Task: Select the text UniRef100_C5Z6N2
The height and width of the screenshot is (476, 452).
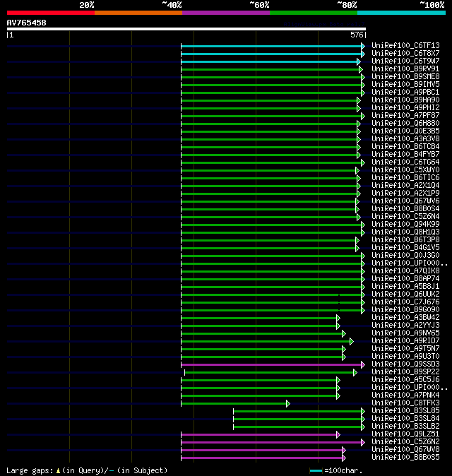Action: (x=405, y=441)
